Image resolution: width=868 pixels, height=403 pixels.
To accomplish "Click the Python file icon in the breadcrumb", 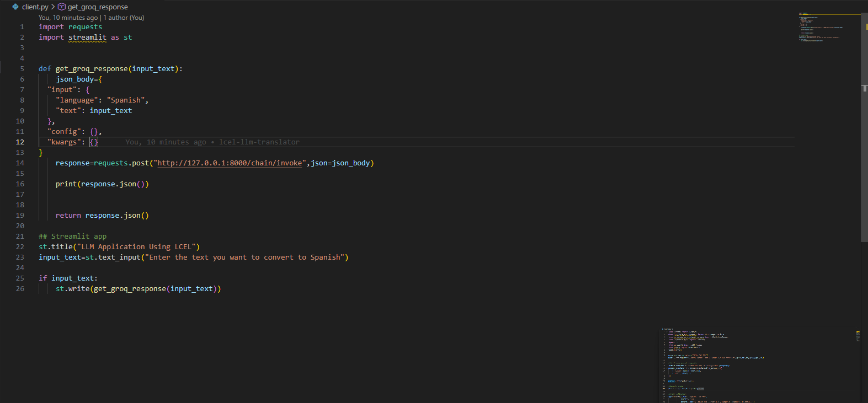I will (15, 7).
